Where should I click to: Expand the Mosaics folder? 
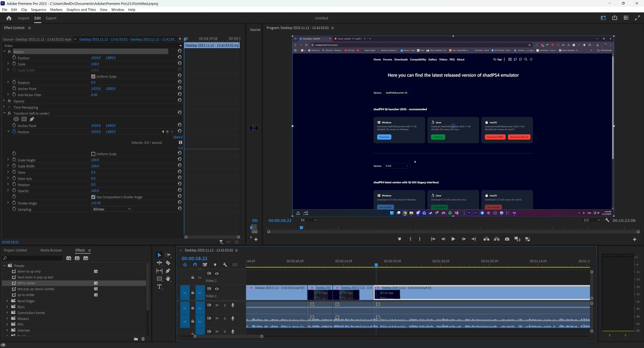click(7, 319)
